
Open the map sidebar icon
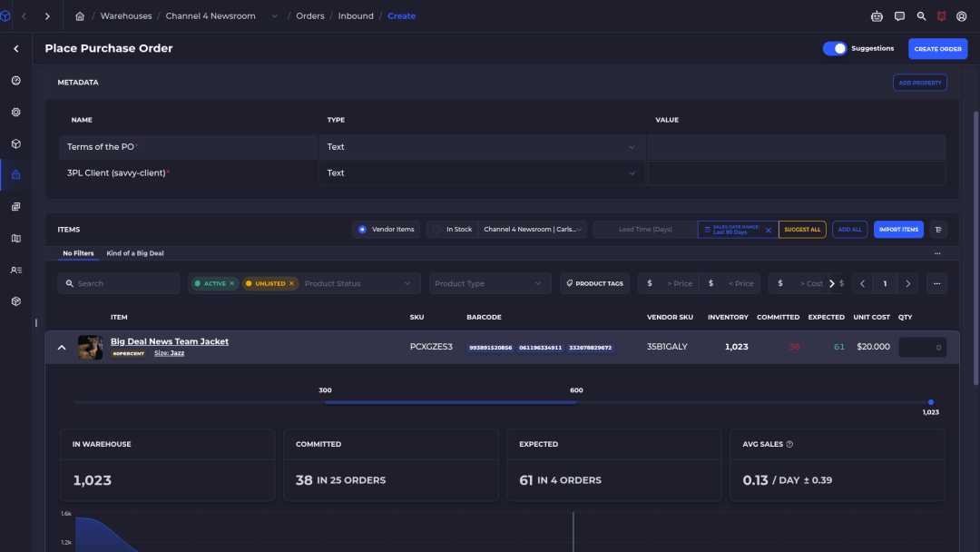[16, 238]
